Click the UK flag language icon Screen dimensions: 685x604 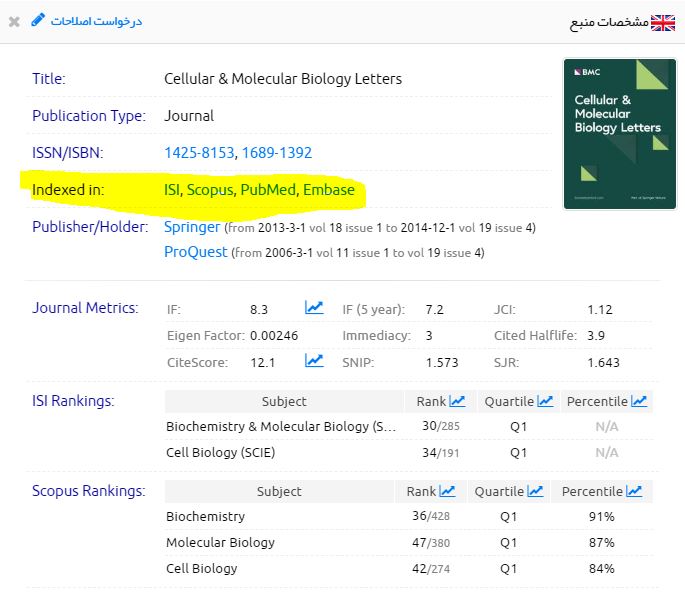tap(663, 22)
